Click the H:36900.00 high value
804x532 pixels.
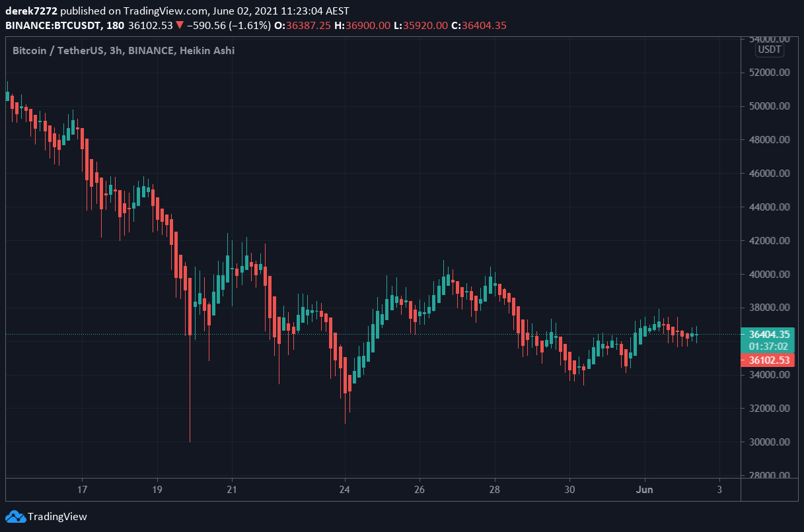coord(362,26)
